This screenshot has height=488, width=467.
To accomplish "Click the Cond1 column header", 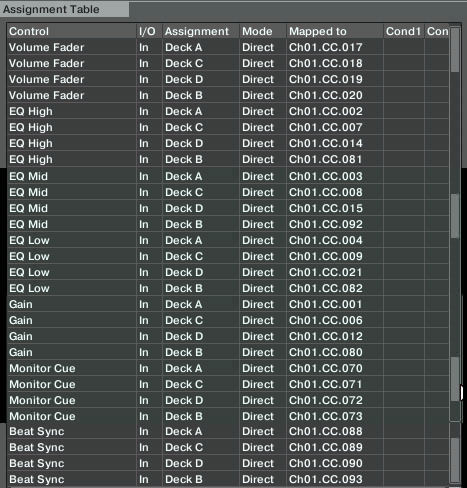I will tap(404, 31).
